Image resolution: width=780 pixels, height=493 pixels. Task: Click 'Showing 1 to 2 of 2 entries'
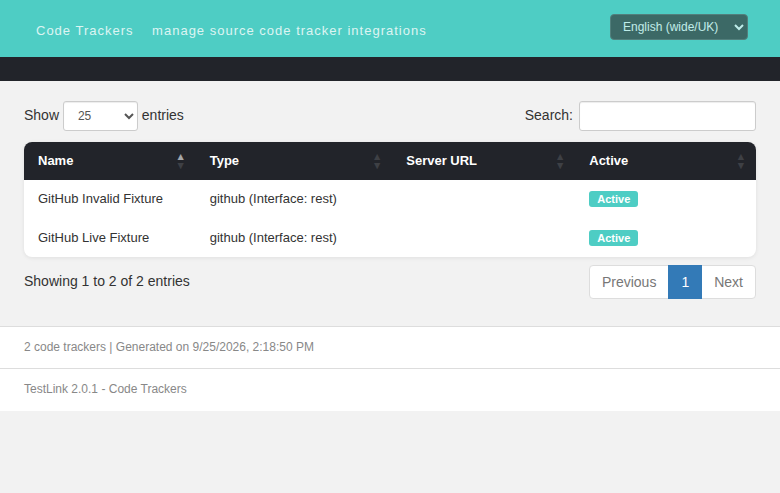(107, 281)
